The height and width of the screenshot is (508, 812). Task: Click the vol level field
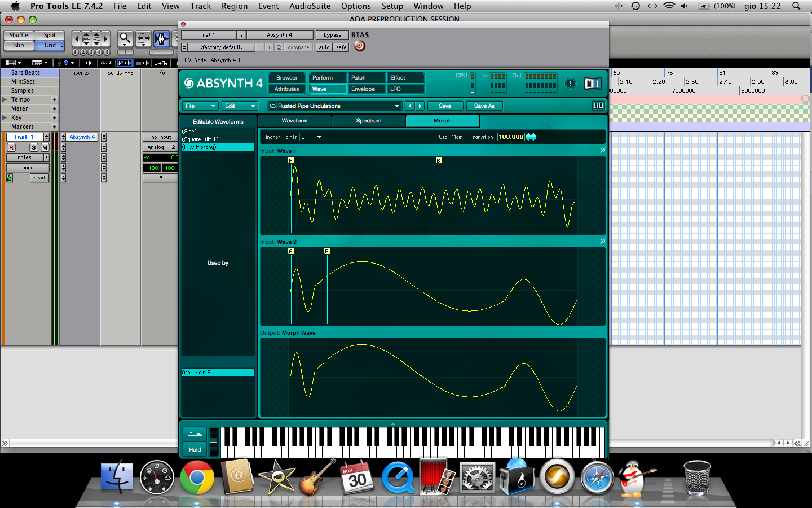click(x=161, y=157)
